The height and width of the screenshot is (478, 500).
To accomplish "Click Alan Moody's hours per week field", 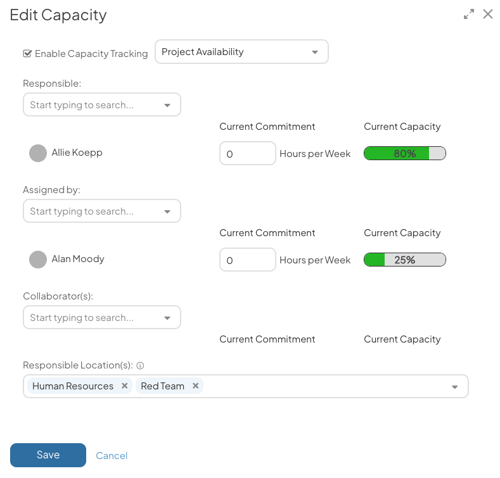I will pyautogui.click(x=247, y=260).
